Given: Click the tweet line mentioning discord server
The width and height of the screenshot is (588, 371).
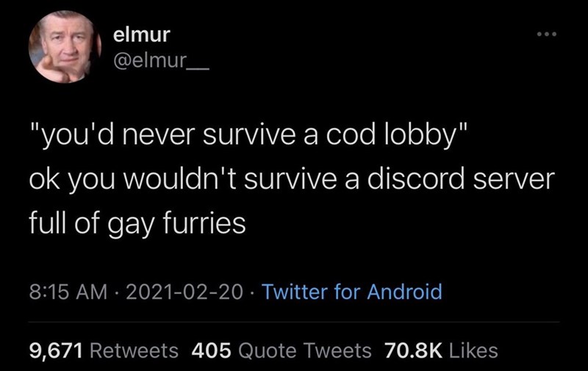Looking at the screenshot, I should coord(292,179).
